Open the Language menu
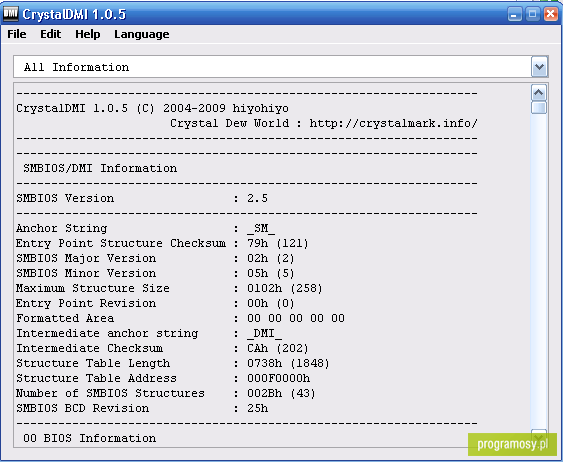 click(141, 34)
